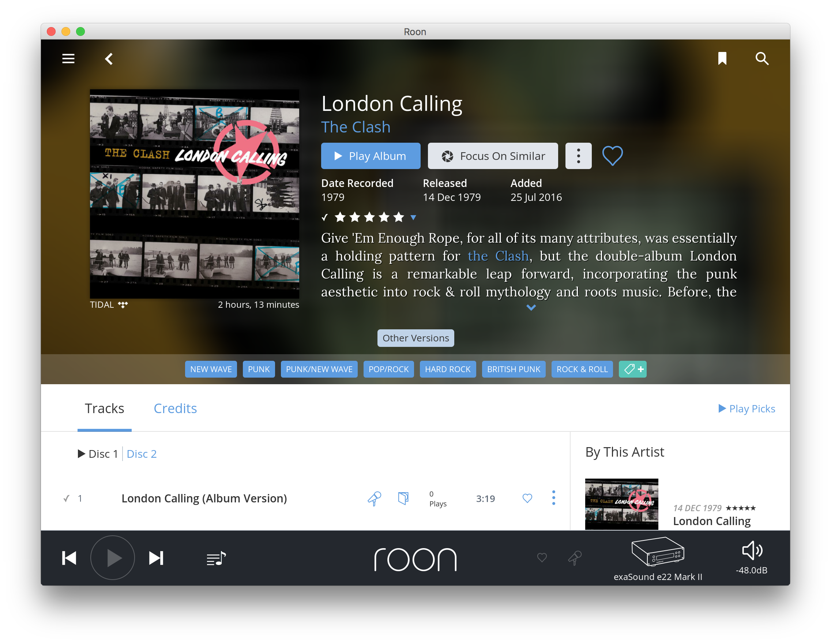Switch to the Credits tab
This screenshot has width=831, height=644.
point(175,408)
